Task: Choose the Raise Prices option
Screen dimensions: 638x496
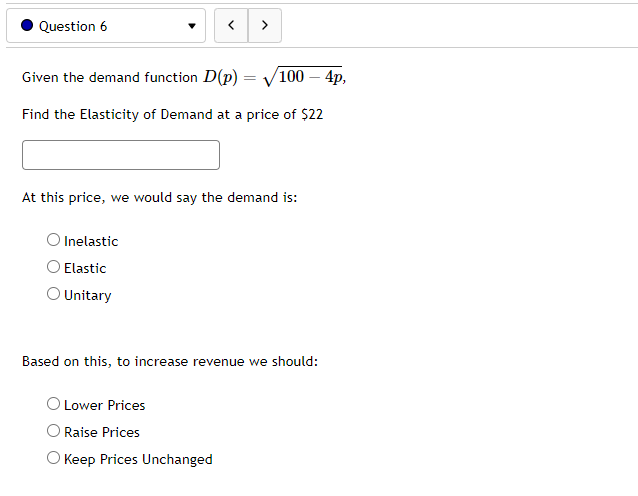Action: 53,430
